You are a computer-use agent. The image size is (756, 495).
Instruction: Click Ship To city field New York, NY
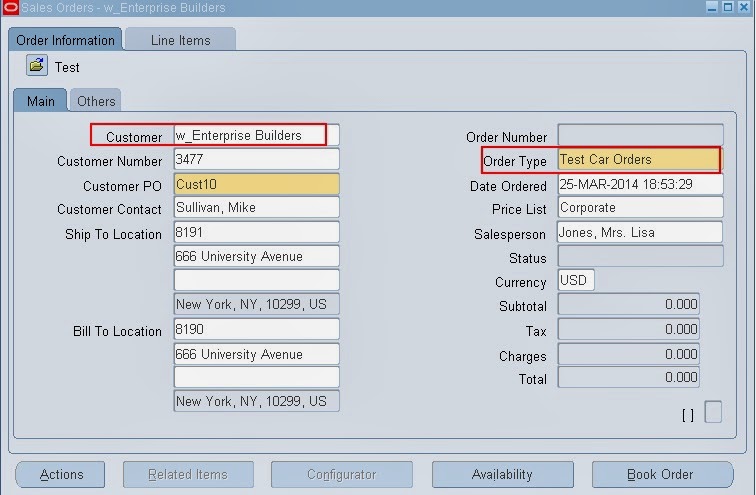[x=256, y=305]
